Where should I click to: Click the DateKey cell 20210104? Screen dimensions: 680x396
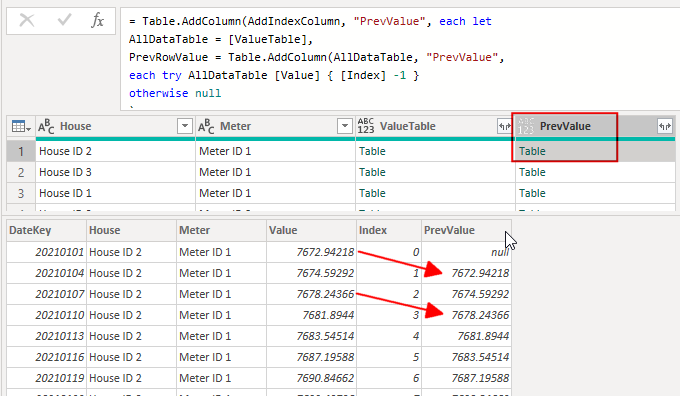point(46,273)
